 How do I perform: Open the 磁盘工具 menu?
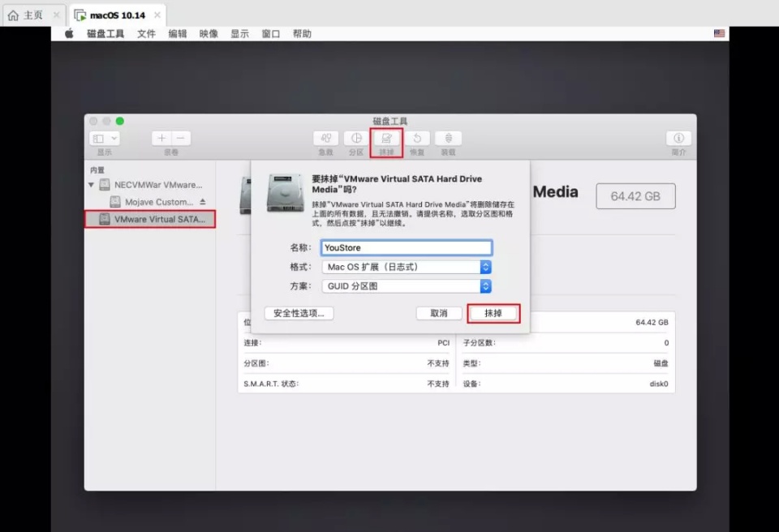(x=105, y=34)
